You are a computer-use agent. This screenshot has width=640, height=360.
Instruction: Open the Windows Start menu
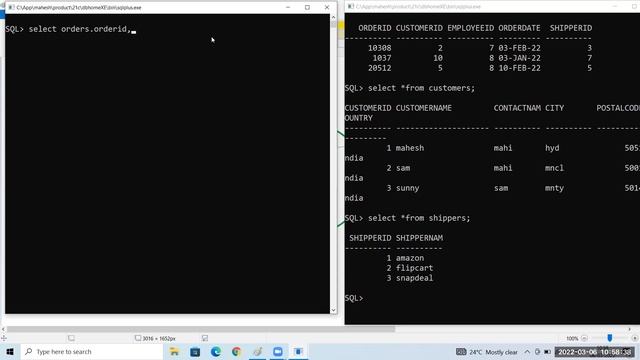[x=10, y=351]
